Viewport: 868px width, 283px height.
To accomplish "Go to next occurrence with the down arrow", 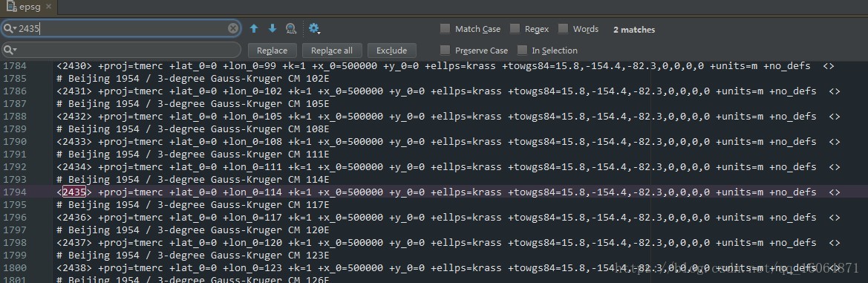I will 273,28.
